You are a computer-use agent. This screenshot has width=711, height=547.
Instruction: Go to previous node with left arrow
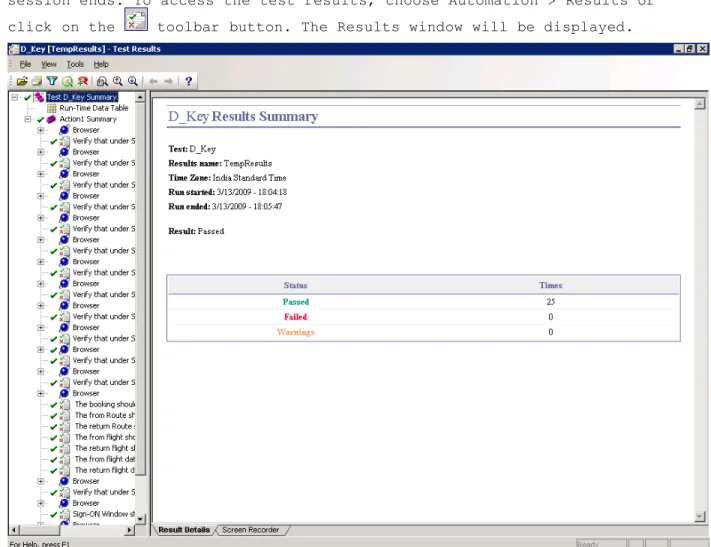tap(153, 81)
